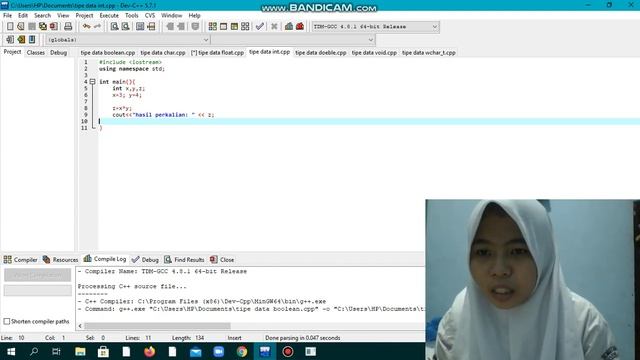
Task: Click the Rebuild All icon
Action: pos(245,27)
